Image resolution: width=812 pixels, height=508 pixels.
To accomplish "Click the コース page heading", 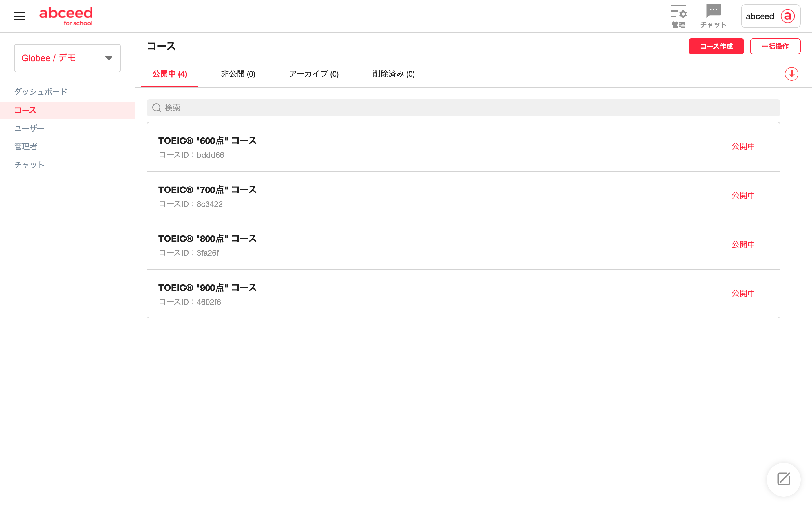I will pos(161,46).
